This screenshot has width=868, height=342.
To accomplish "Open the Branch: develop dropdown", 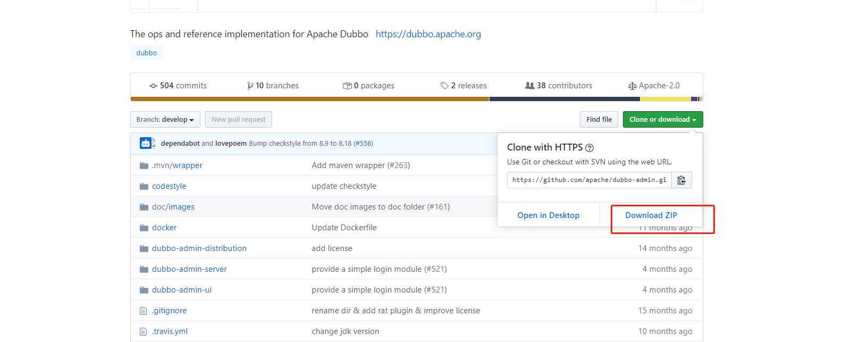I will click(165, 120).
